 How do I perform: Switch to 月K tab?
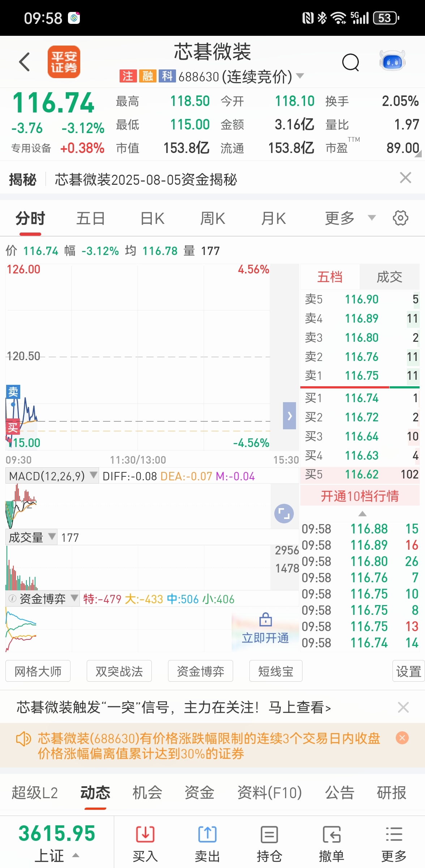point(274,218)
